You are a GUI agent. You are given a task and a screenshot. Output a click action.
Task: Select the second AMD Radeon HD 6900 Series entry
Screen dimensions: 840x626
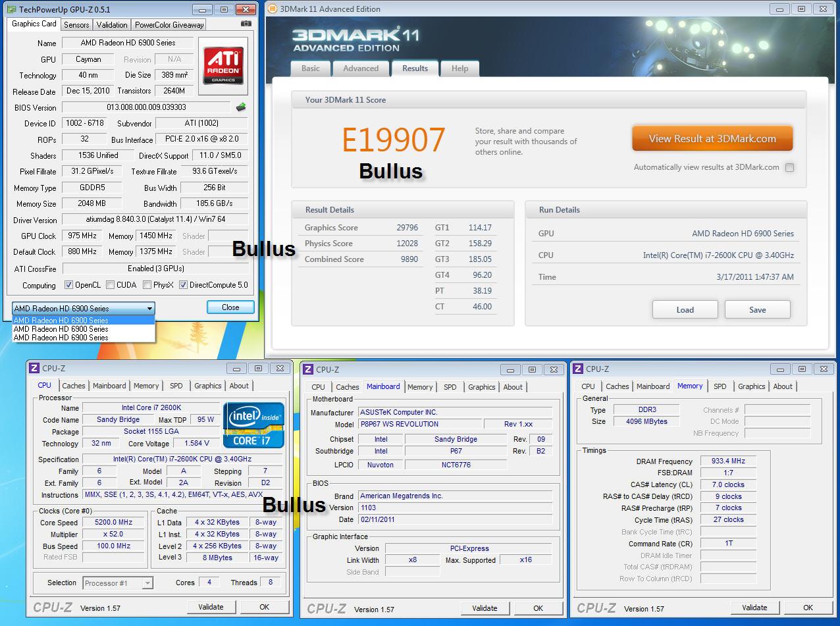click(84, 328)
